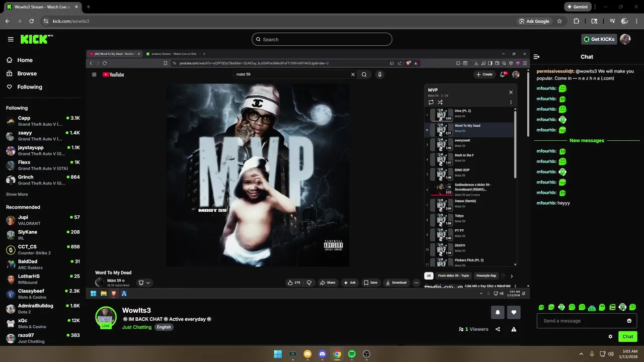Open chat settings with the gear icon
This screenshot has height=362, width=644.
coord(610,337)
